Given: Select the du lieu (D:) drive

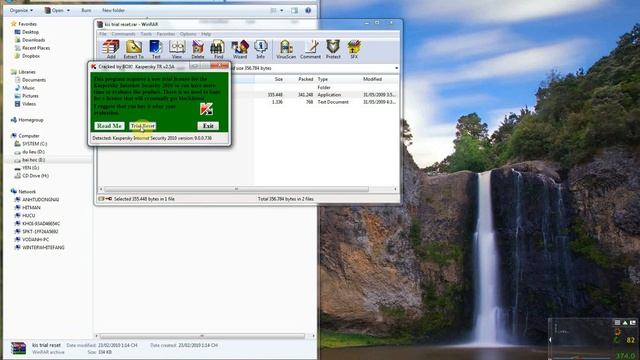Looking at the screenshot, I should (29, 152).
